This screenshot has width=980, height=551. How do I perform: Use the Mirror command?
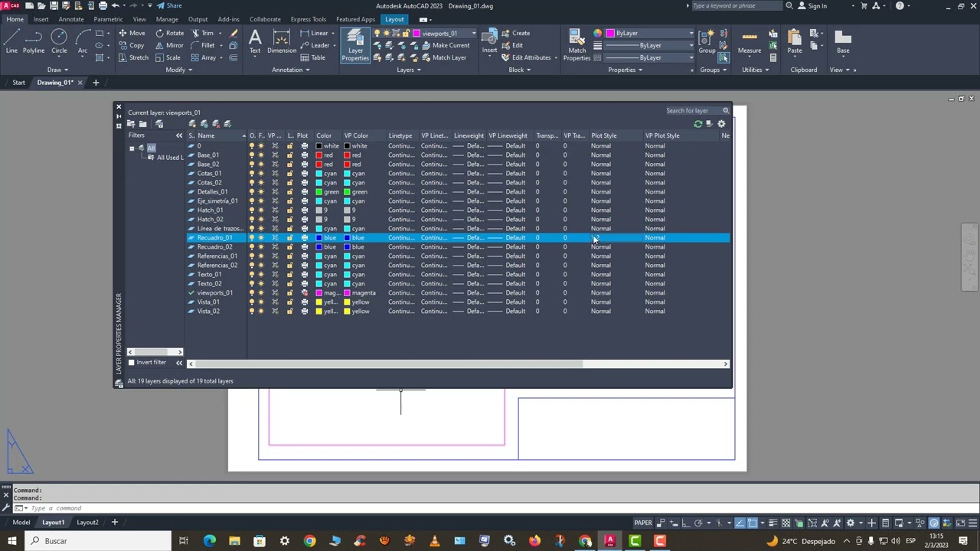tap(170, 45)
